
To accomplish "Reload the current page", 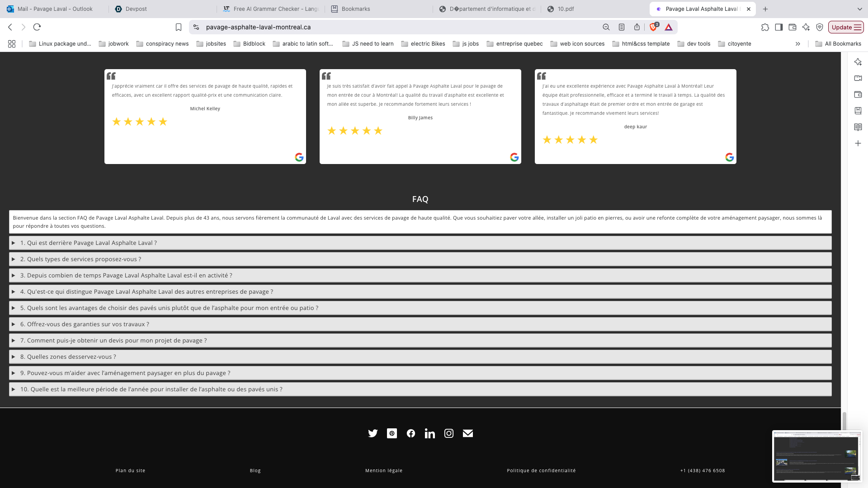I will [37, 27].
